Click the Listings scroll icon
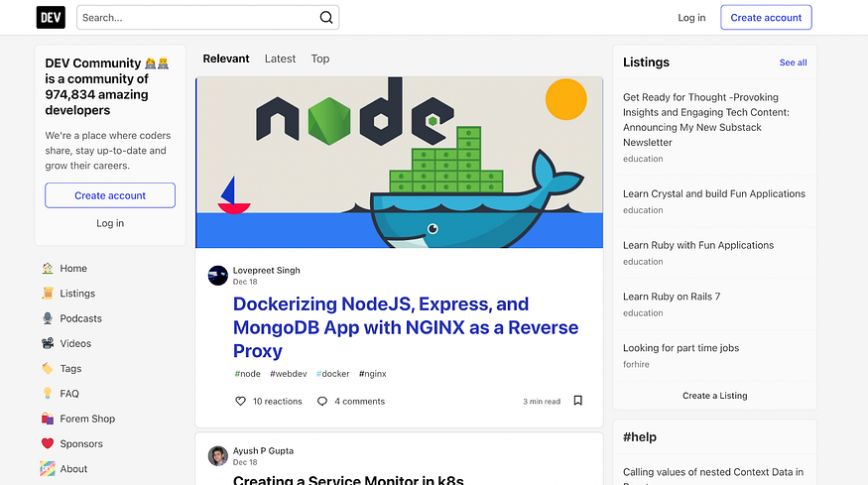This screenshot has height=485, width=868. pyautogui.click(x=48, y=294)
